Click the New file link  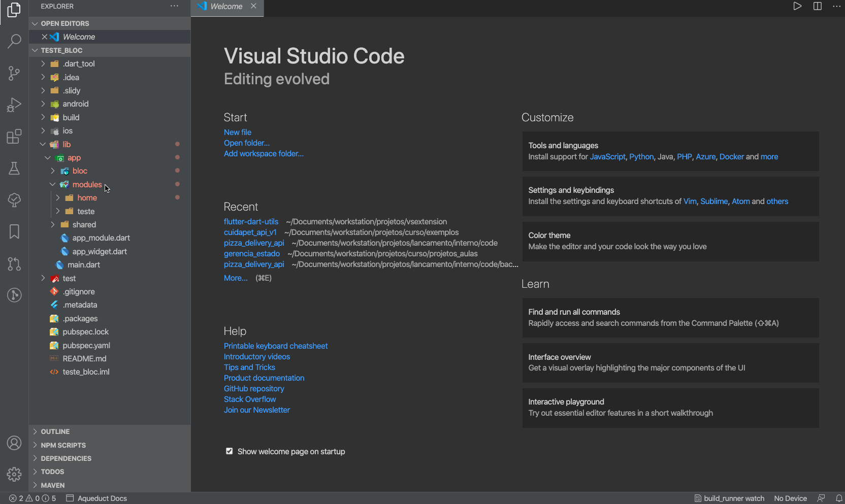click(x=237, y=132)
